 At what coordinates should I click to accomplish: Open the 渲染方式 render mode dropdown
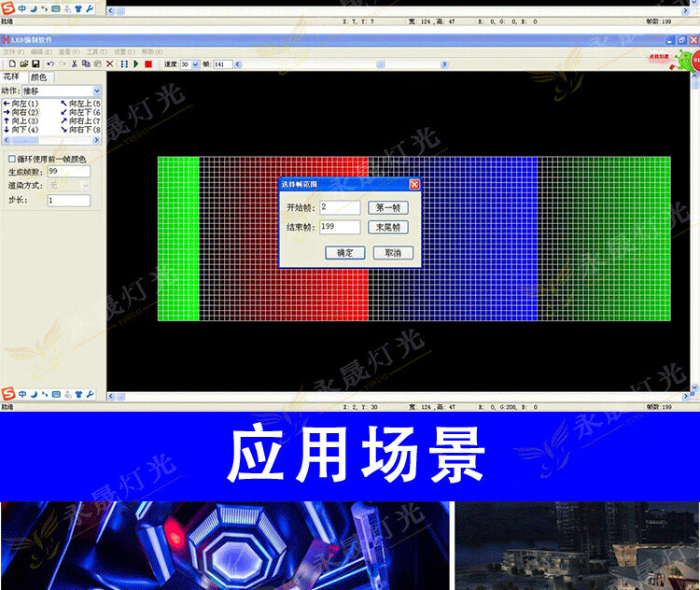85,186
